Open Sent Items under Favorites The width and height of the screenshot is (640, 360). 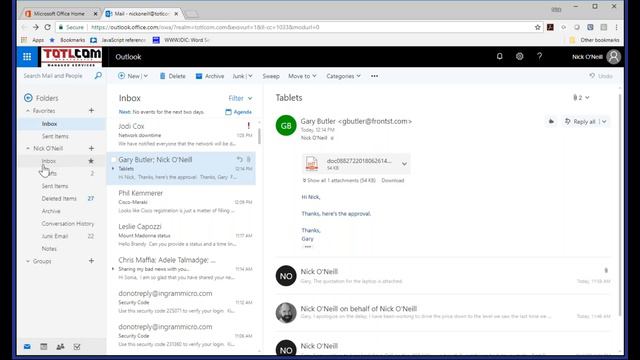tap(55, 136)
